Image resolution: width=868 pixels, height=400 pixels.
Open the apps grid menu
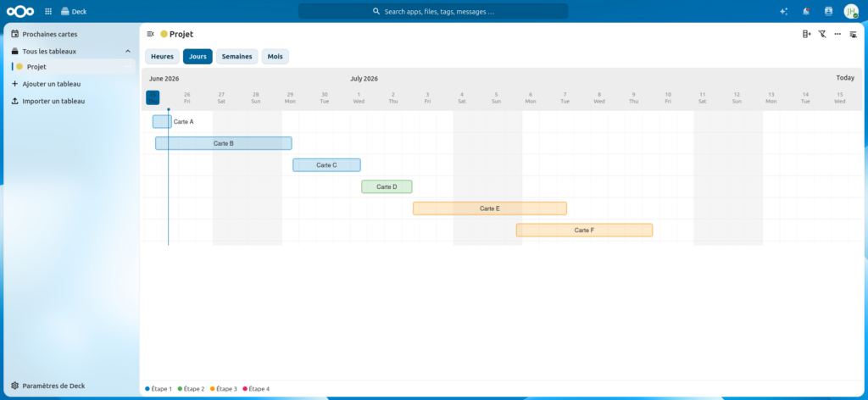click(x=48, y=11)
